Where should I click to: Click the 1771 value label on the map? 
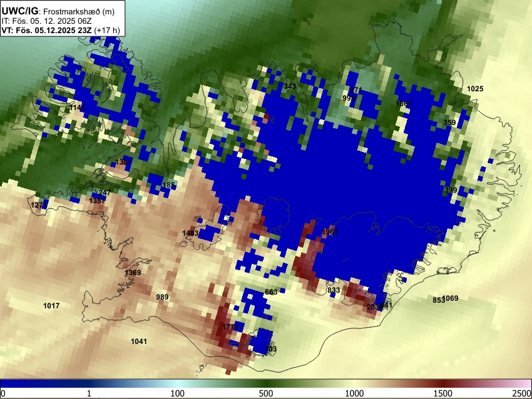230,327
